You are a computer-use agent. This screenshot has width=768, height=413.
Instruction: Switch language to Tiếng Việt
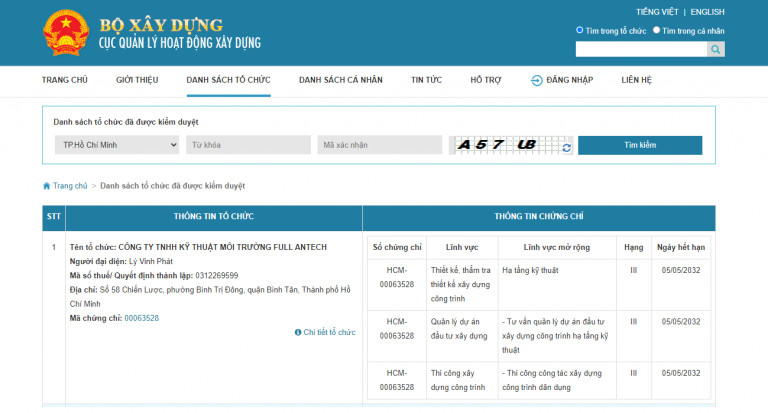(x=657, y=12)
